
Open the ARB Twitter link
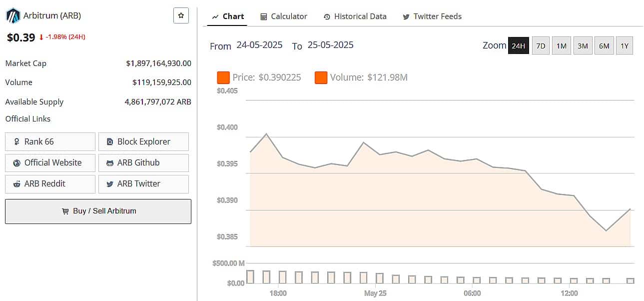pos(143,183)
